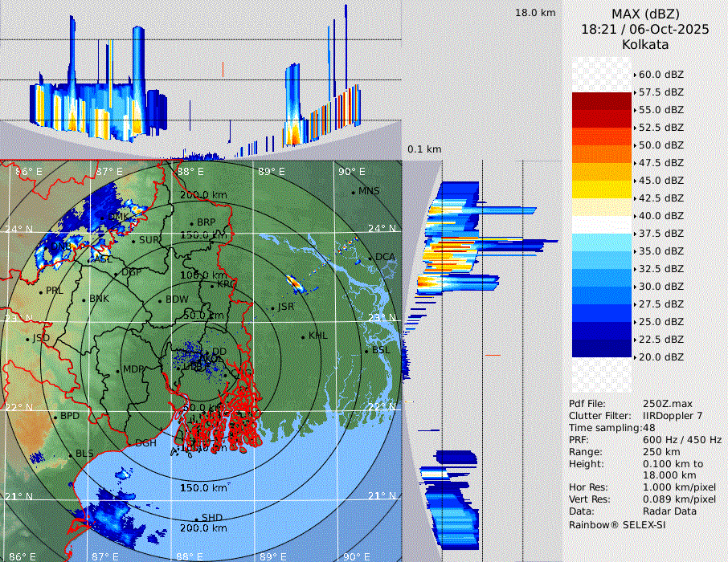Select the BSL station marker

point(368,351)
